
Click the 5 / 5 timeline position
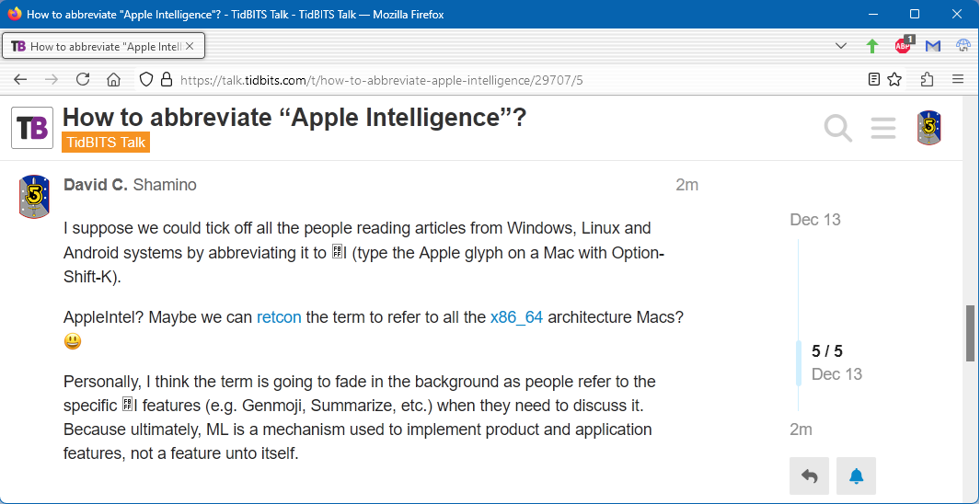[827, 351]
